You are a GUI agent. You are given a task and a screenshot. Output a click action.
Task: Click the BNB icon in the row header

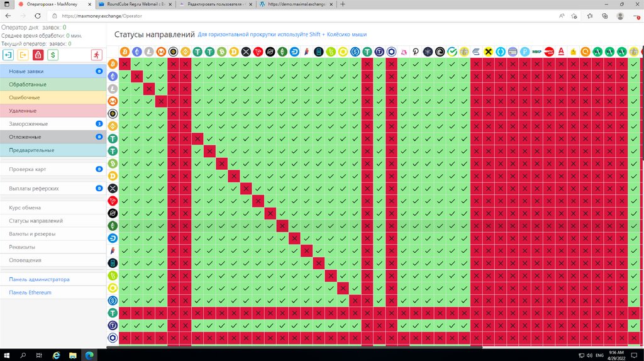tap(113, 126)
